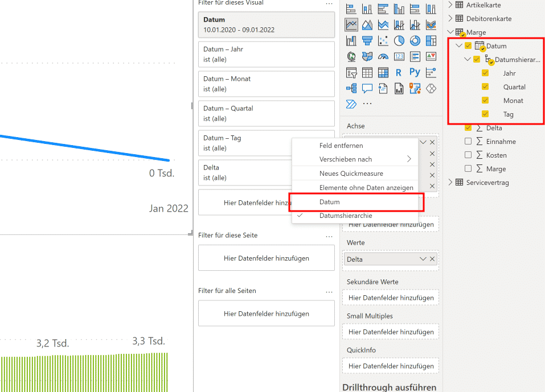This screenshot has width=545, height=392.
Task: Select the waterfall chart visual
Action: click(x=351, y=40)
